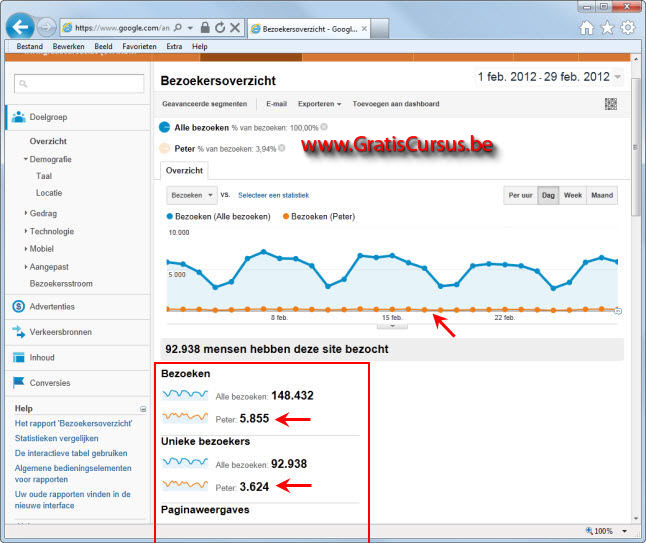Click the Inhoud page icon
The height and width of the screenshot is (543, 646).
[x=19, y=357]
